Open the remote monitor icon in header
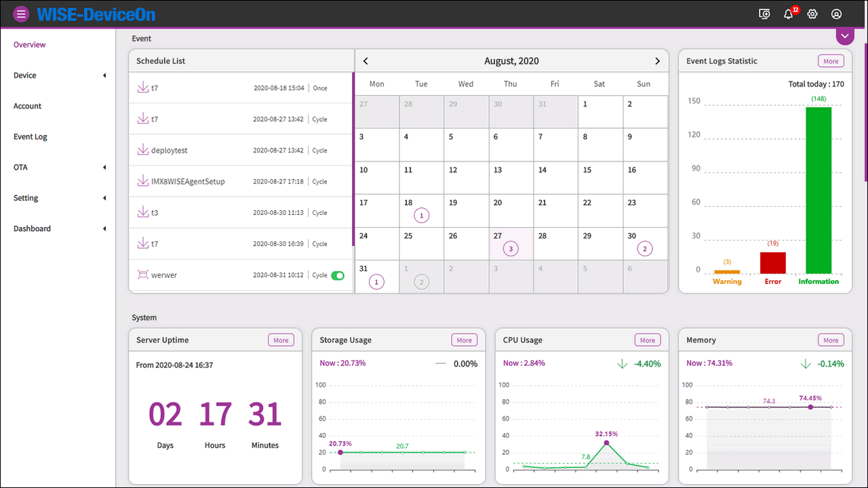The image size is (868, 488). pyautogui.click(x=764, y=14)
